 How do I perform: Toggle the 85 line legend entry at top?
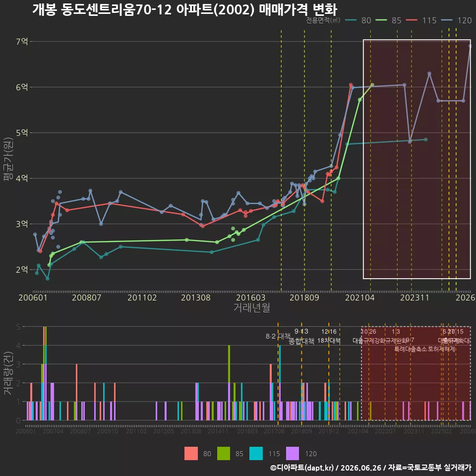pos(388,20)
